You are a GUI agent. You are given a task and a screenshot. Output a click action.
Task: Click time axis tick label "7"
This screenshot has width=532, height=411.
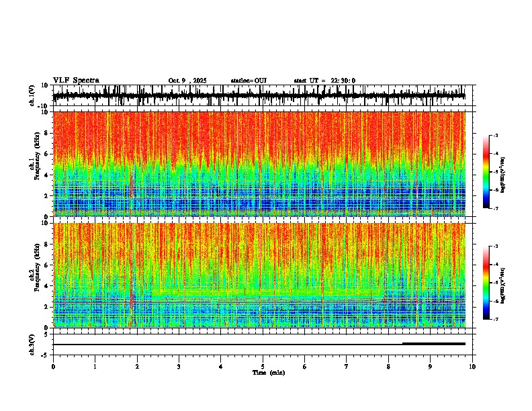click(347, 367)
